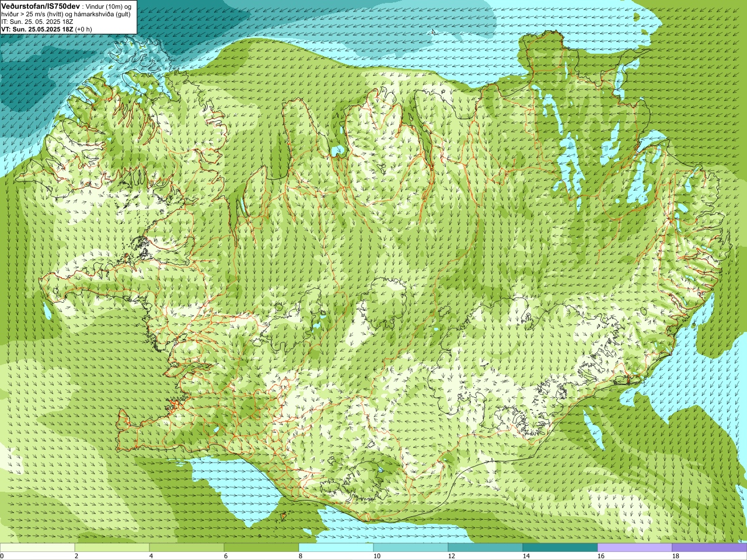Click the '14' label on the color scale
The width and height of the screenshot is (747, 560).
point(526,556)
